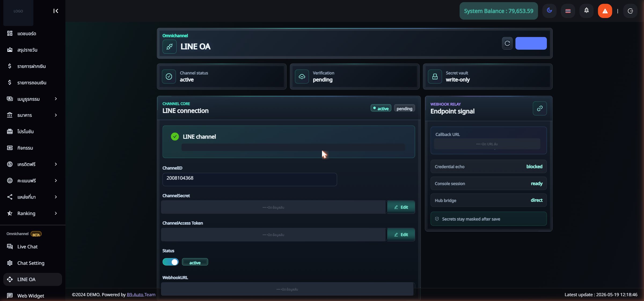Click the ChannelID input field
Viewport: 644px width, 301px height.
(x=250, y=179)
